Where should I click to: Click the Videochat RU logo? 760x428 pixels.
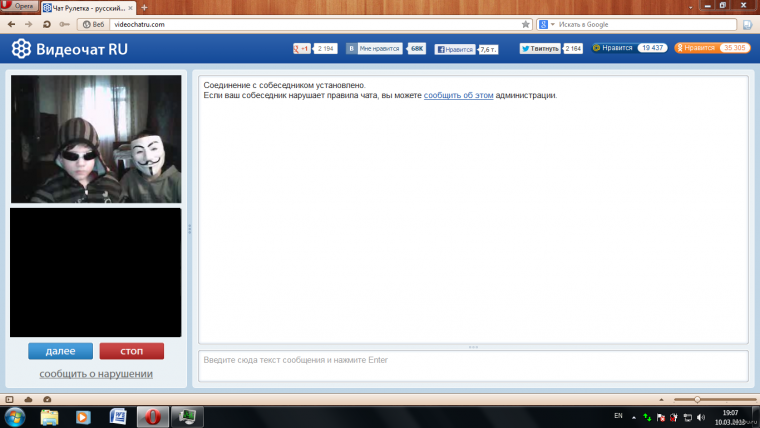click(70, 48)
